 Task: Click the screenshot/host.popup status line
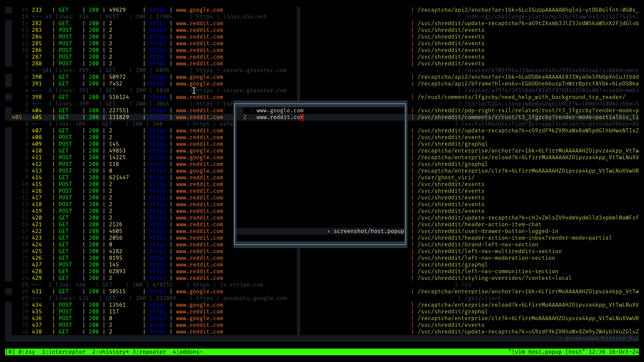[x=368, y=231]
